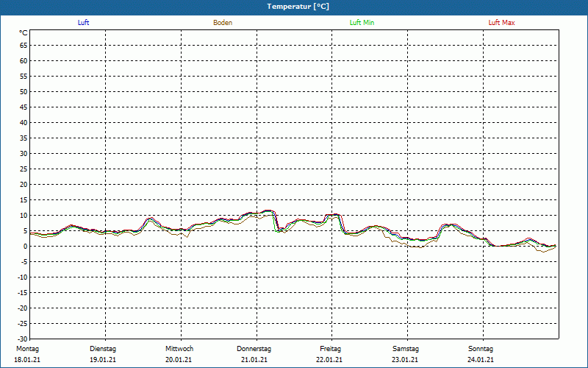Click the '24.01.21' date label
Image resolution: width=588 pixels, height=368 pixels.
pyautogui.click(x=481, y=360)
